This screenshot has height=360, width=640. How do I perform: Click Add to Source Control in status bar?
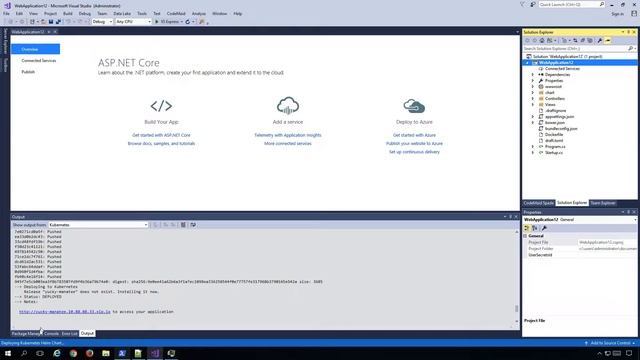610,343
